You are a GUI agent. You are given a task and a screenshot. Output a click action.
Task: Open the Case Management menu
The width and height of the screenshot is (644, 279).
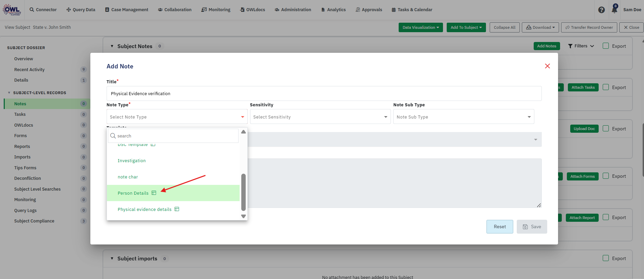(127, 9)
